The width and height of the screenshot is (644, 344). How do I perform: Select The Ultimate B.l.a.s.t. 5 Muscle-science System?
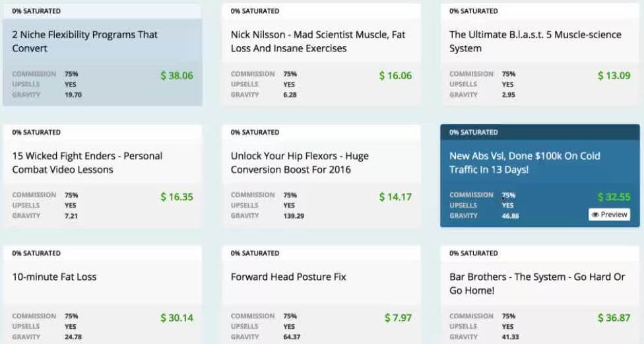coord(535,42)
